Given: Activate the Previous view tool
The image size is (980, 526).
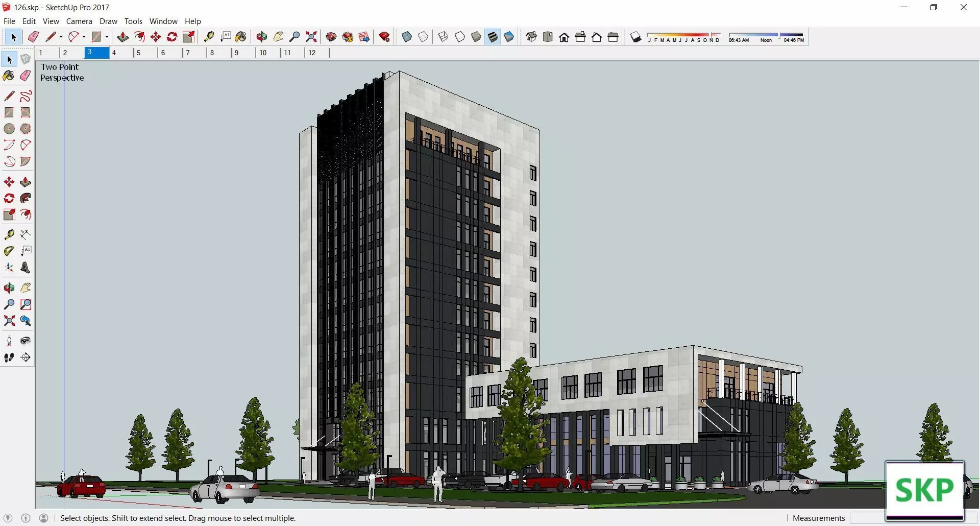Looking at the screenshot, I should pyautogui.click(x=26, y=321).
